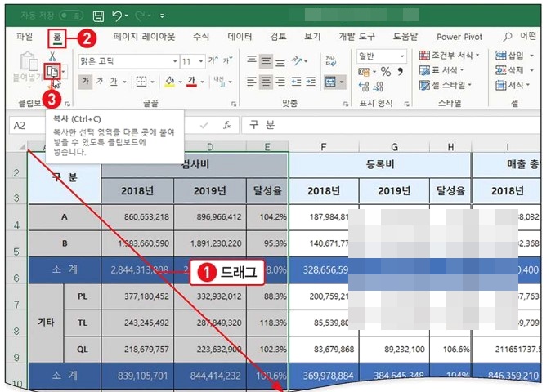Select the Home (홈) tab
The image size is (551, 392).
(57, 37)
